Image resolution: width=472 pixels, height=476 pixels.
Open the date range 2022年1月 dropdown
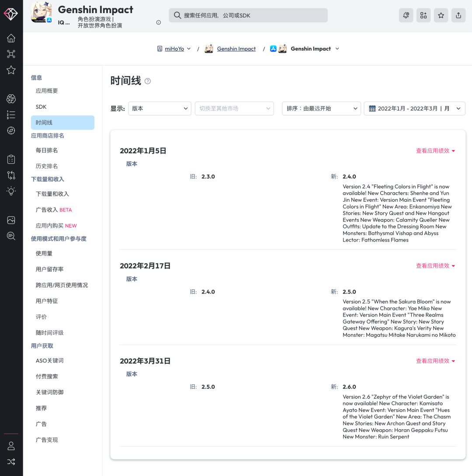pos(414,108)
